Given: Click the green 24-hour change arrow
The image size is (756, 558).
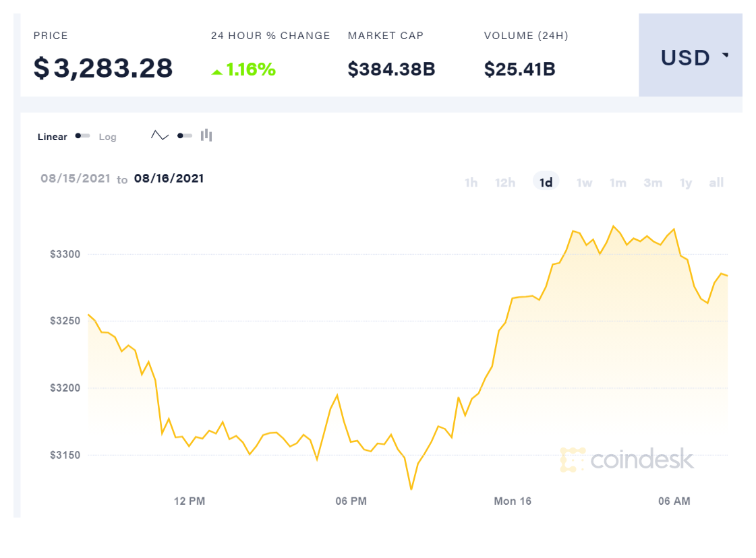Looking at the screenshot, I should point(217,71).
